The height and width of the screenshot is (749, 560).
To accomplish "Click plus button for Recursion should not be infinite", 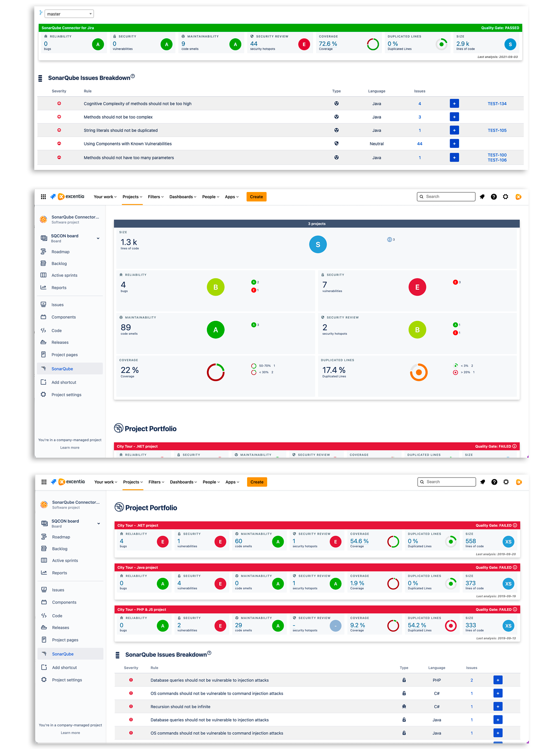I will [x=498, y=706].
